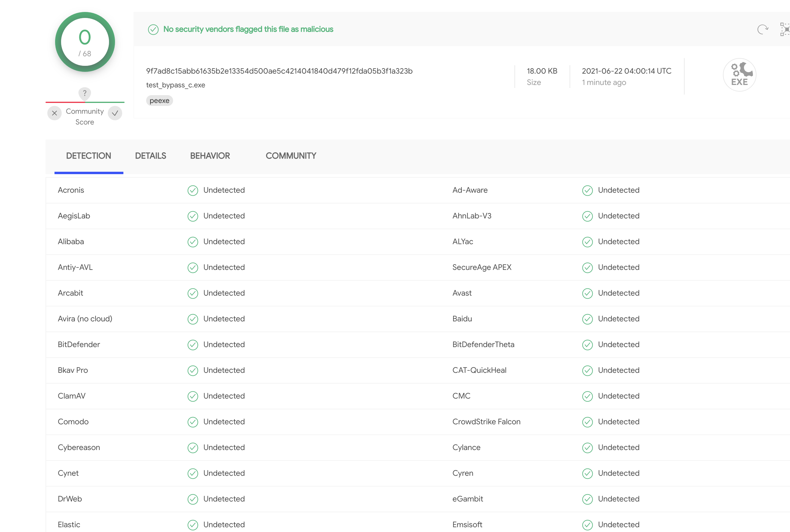Image resolution: width=790 pixels, height=532 pixels.
Task: Click the reanalyze refresh icon
Action: click(763, 29)
